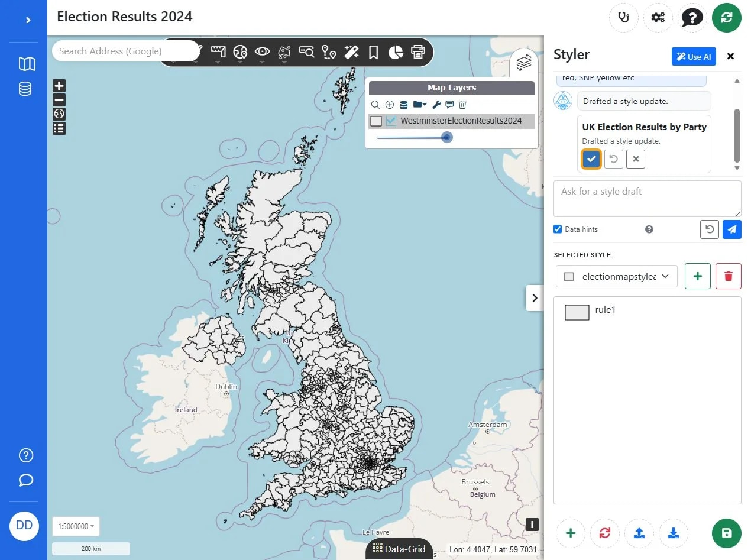751x560 pixels.
Task: Add a rule with bottom plus button
Action: tap(571, 533)
